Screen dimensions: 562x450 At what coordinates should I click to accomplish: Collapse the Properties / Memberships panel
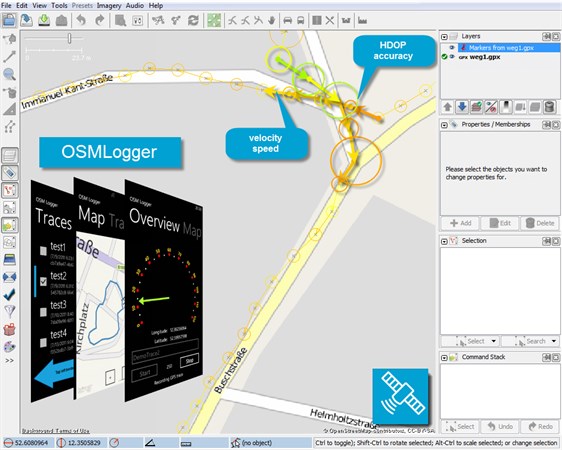pos(444,125)
